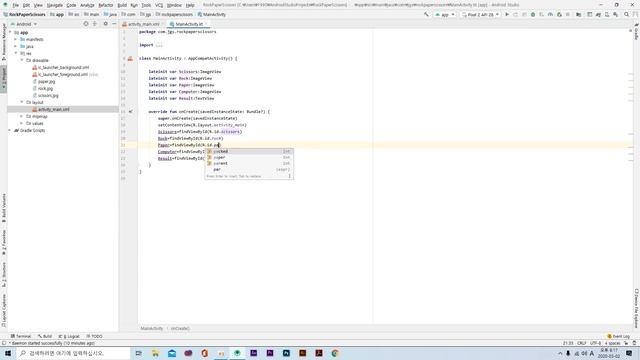The height and width of the screenshot is (360, 640).
Task: Open the app run configuration dropdown
Action: (x=445, y=14)
